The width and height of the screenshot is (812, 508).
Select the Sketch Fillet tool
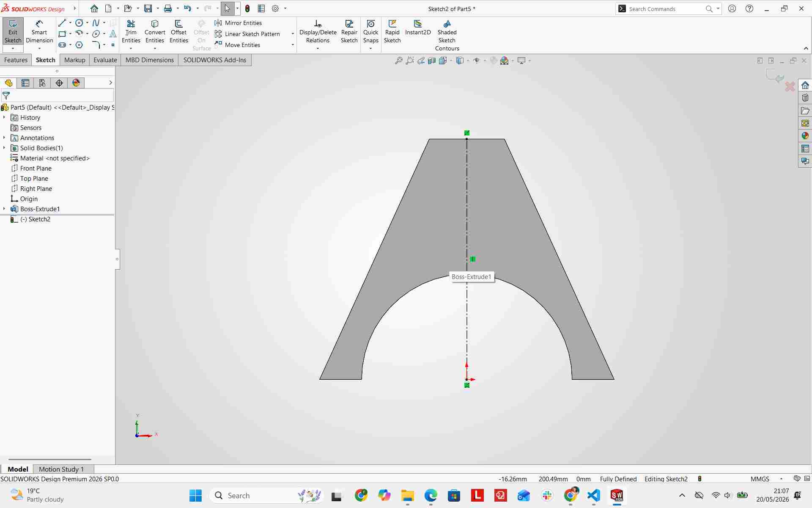tap(96, 45)
